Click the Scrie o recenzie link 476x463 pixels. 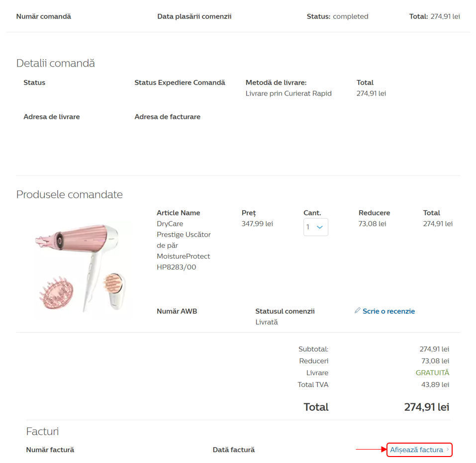click(388, 311)
